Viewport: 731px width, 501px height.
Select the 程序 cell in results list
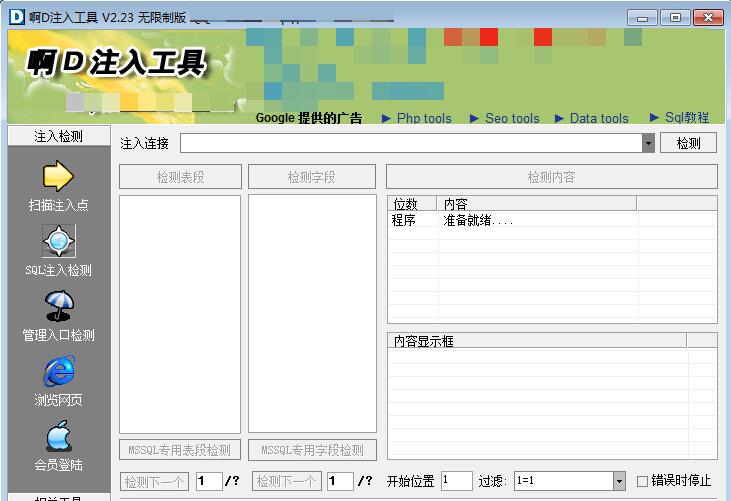404,220
